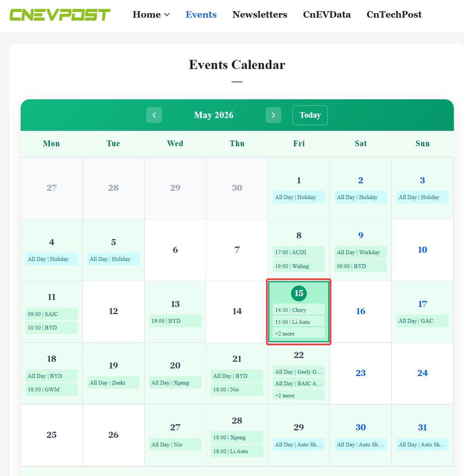Select day 26 cell

113,435
